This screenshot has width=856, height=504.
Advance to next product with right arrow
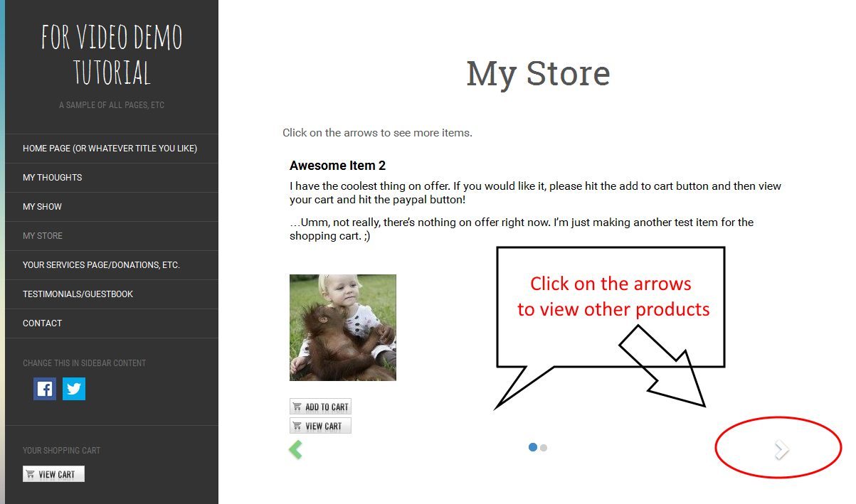click(781, 449)
